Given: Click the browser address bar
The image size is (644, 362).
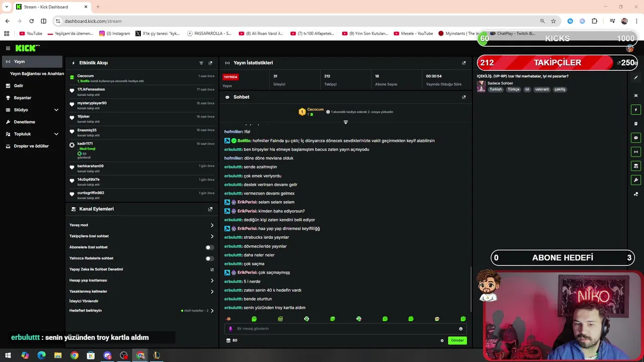Looking at the screenshot, I should click(297, 21).
